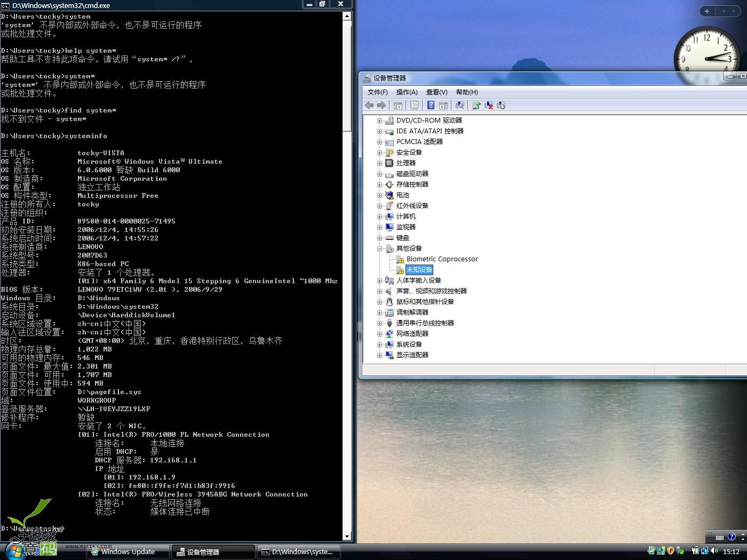
Task: Click the blue Help question-mark toolbar icon
Action: click(x=431, y=106)
